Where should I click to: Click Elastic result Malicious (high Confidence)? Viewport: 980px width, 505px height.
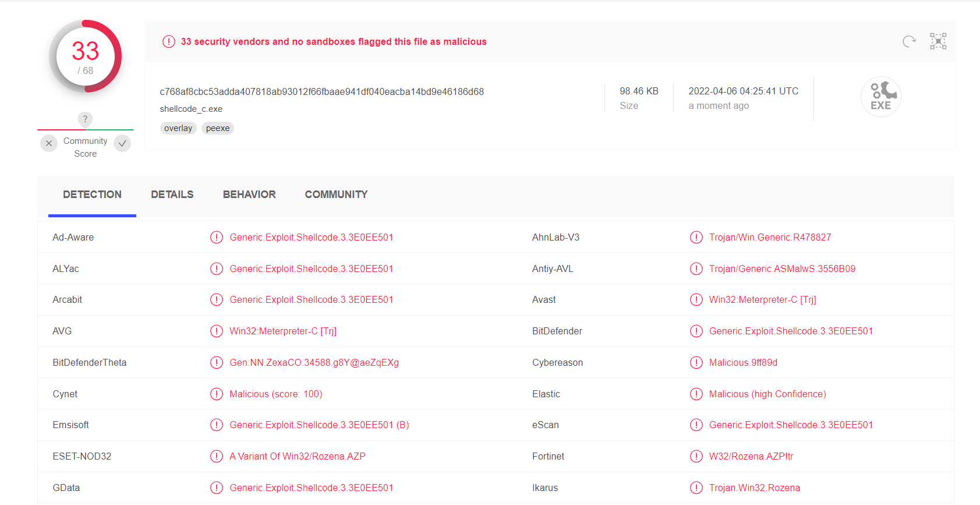767,394
